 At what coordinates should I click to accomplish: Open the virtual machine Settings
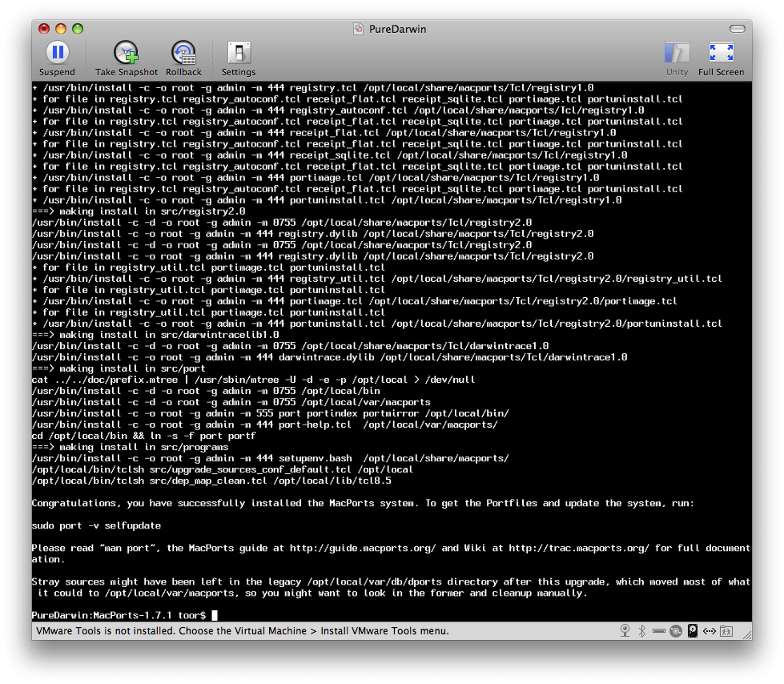[x=239, y=58]
